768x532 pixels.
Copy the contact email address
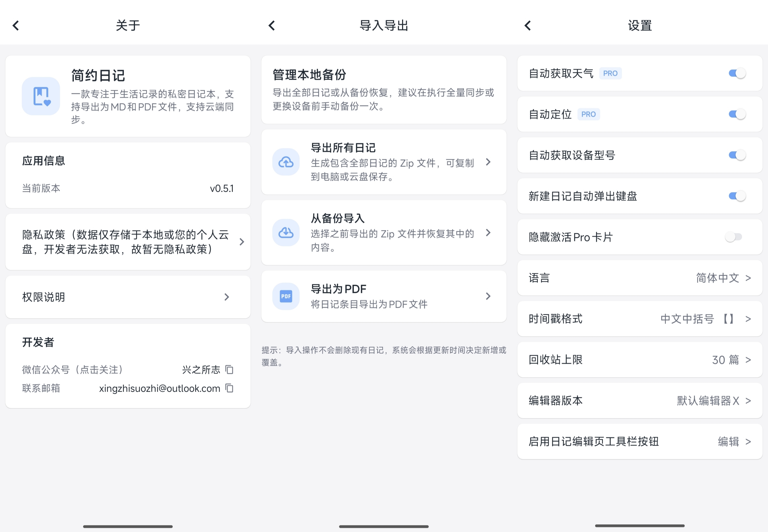[x=229, y=388]
